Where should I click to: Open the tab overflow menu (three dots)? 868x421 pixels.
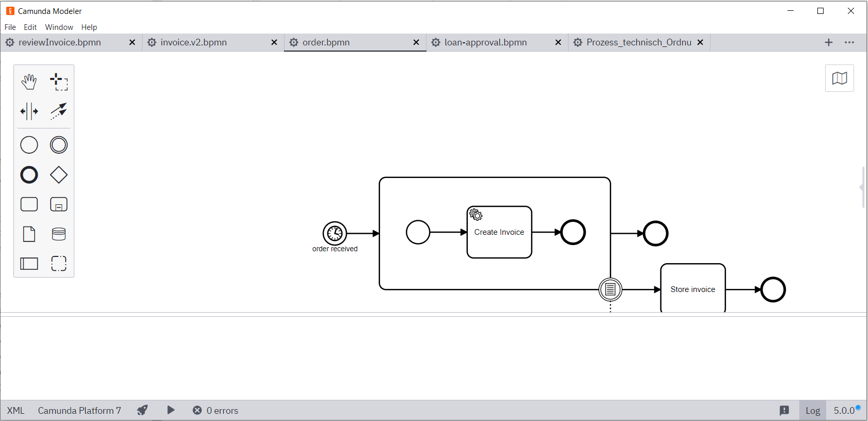[x=849, y=42]
